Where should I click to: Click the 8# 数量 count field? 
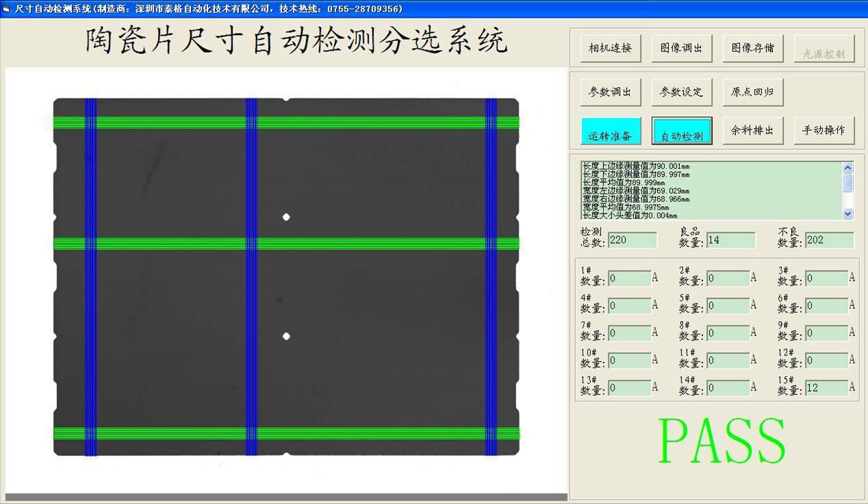click(x=728, y=333)
